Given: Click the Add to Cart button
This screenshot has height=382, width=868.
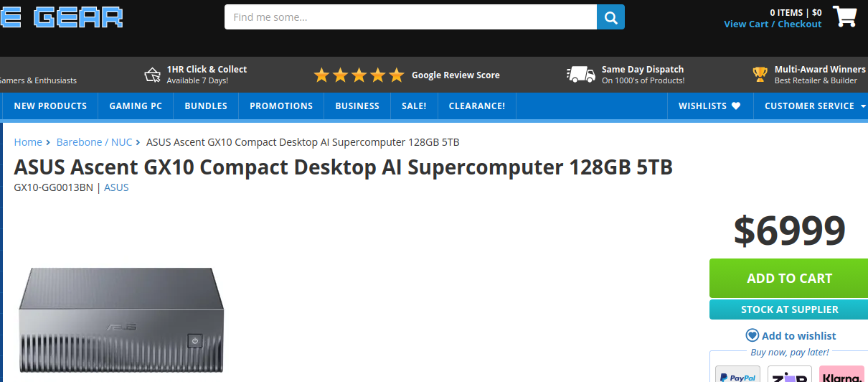Looking at the screenshot, I should click(x=789, y=278).
